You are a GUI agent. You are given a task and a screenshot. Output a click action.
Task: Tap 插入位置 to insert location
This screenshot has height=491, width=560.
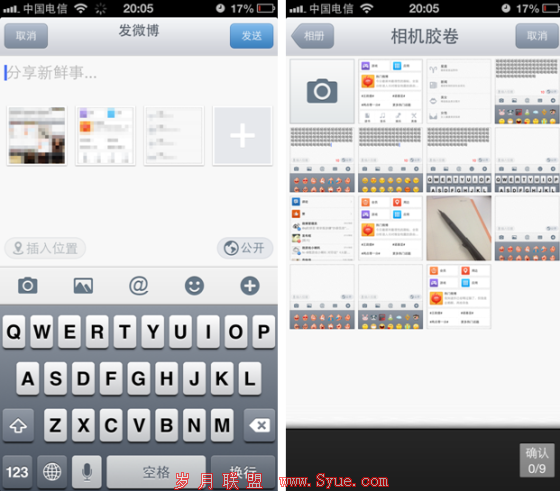[45, 248]
